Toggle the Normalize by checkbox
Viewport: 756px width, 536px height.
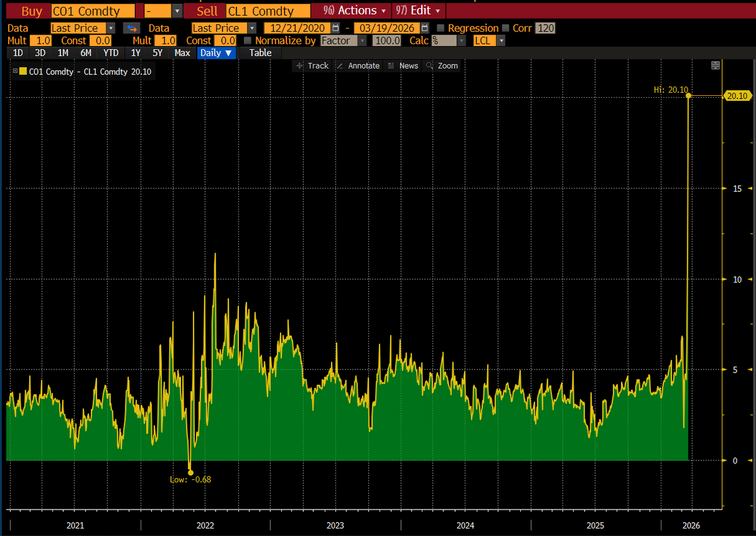click(x=247, y=40)
